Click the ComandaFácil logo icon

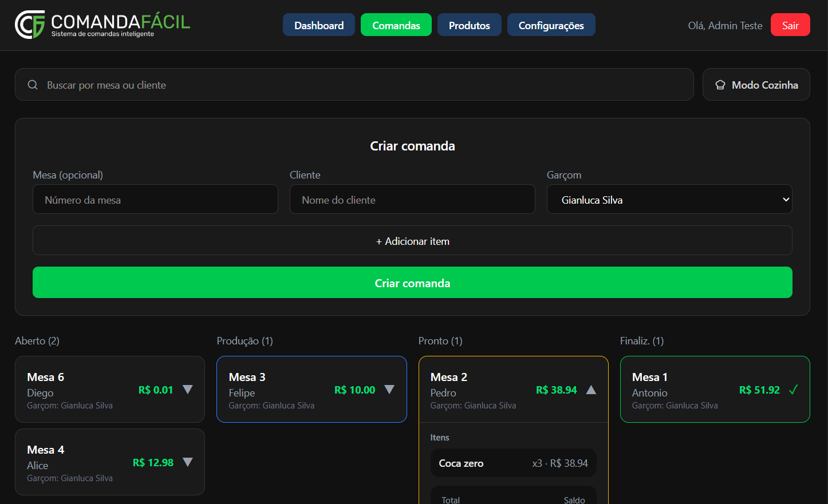pyautogui.click(x=30, y=25)
